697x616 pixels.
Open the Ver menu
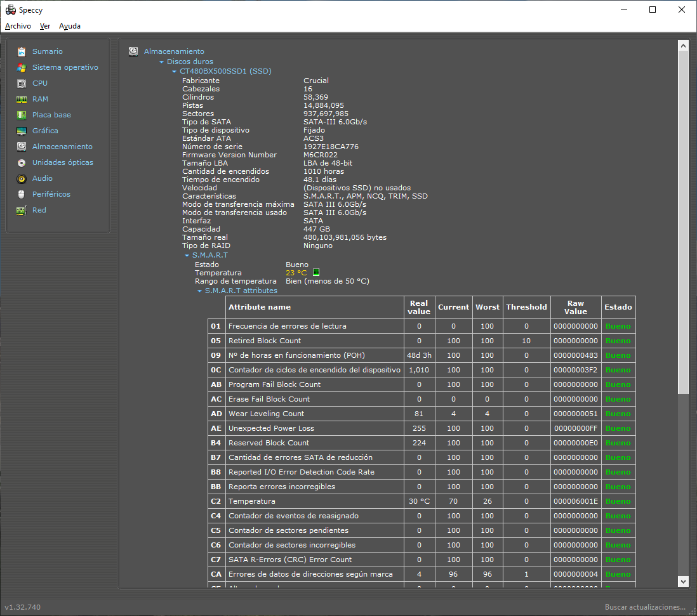pos(44,26)
